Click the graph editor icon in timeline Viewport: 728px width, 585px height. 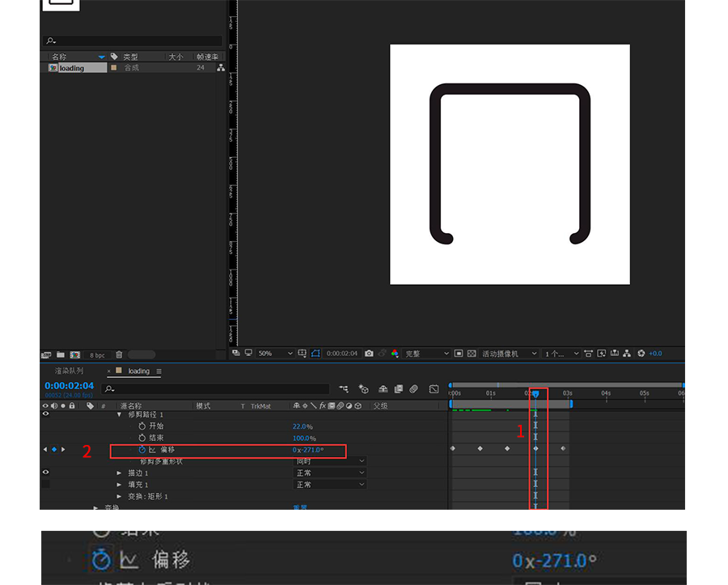tap(434, 389)
